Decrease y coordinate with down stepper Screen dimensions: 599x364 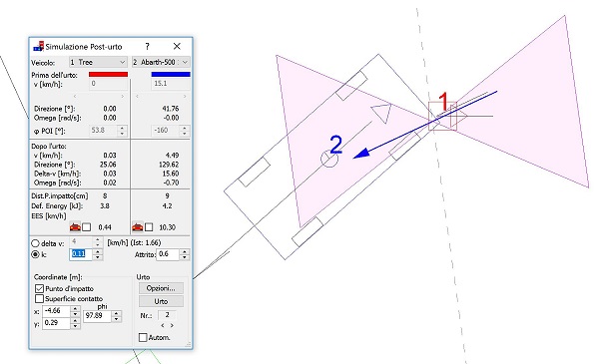pos(76,326)
